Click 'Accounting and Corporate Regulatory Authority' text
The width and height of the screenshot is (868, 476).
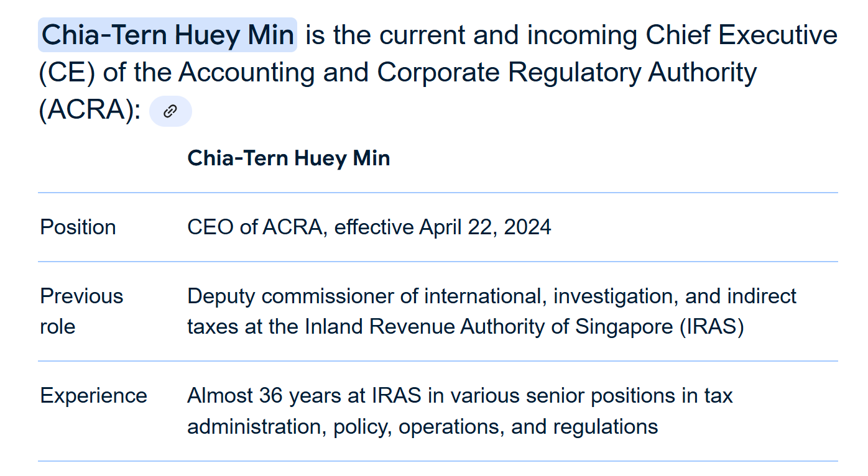(468, 73)
